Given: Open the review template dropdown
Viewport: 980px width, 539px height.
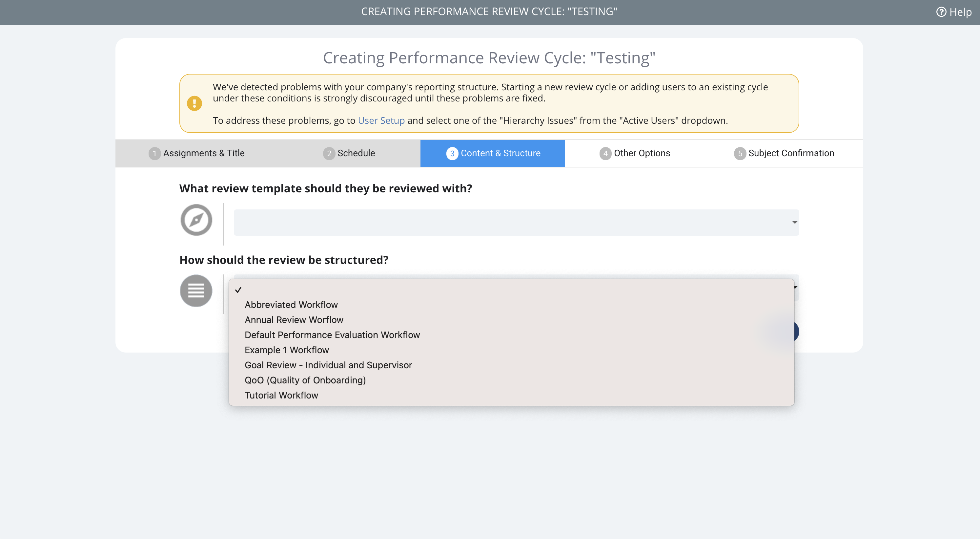Looking at the screenshot, I should click(516, 222).
